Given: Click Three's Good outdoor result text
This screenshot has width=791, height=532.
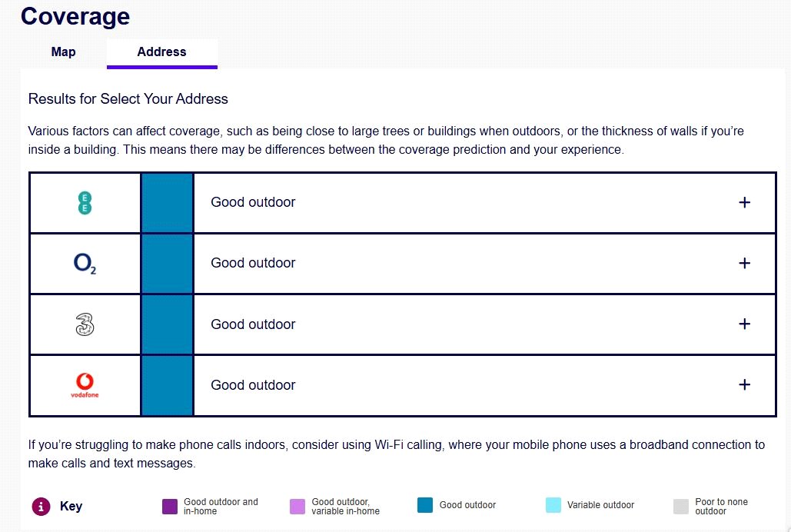Looking at the screenshot, I should click(x=253, y=324).
